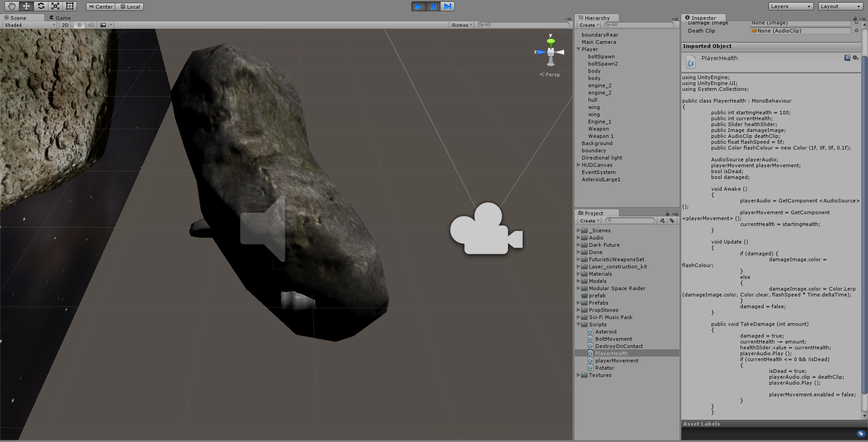Collapse the Scripts folder
868x442 pixels.
(x=579, y=324)
